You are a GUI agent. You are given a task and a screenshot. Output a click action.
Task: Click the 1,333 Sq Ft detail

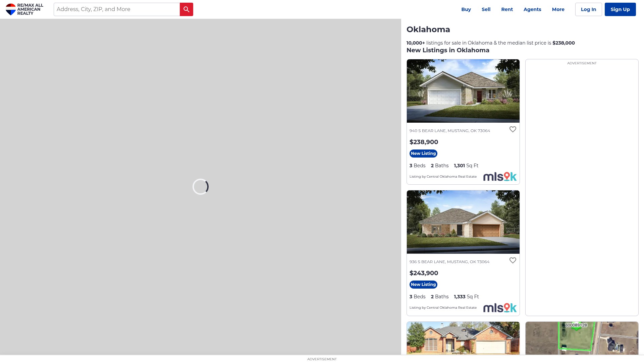[x=466, y=297]
